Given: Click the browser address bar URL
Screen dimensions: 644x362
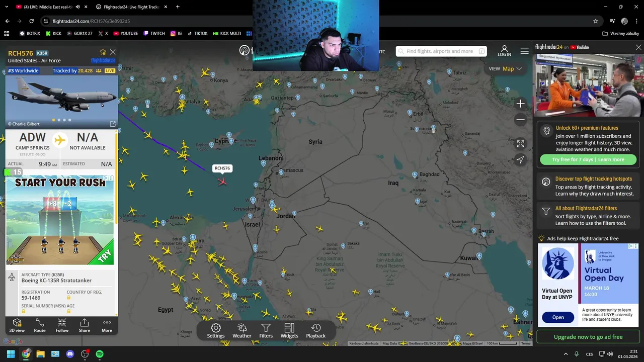Looking at the screenshot, I should point(91,21).
